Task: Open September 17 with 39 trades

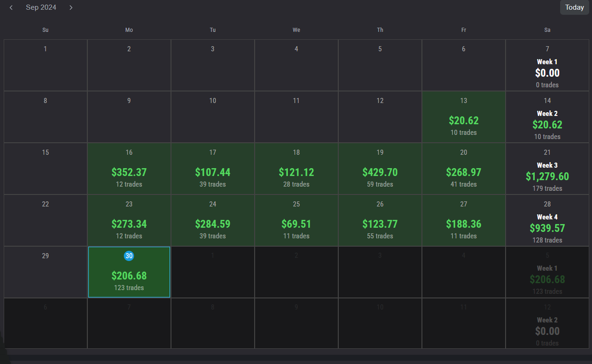Action: point(213,168)
